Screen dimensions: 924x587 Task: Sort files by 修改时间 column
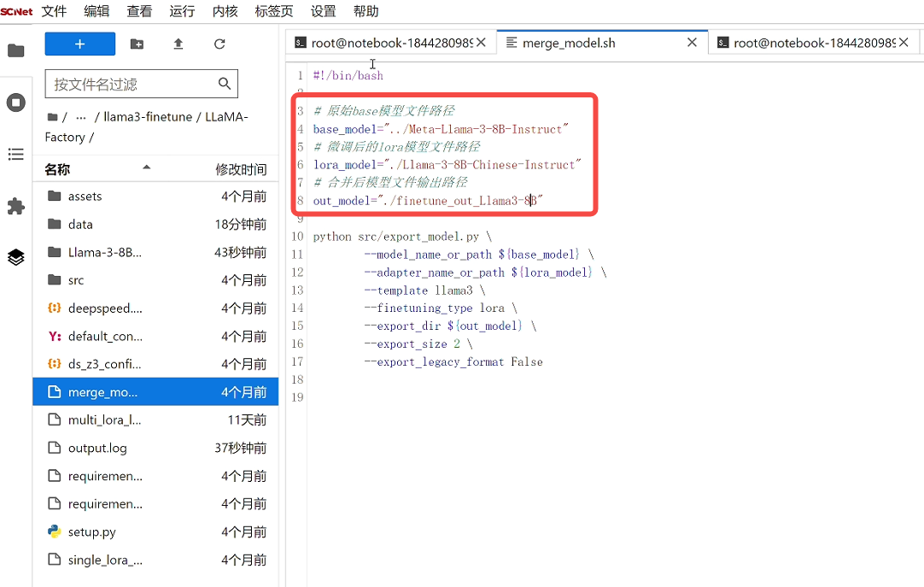point(240,169)
